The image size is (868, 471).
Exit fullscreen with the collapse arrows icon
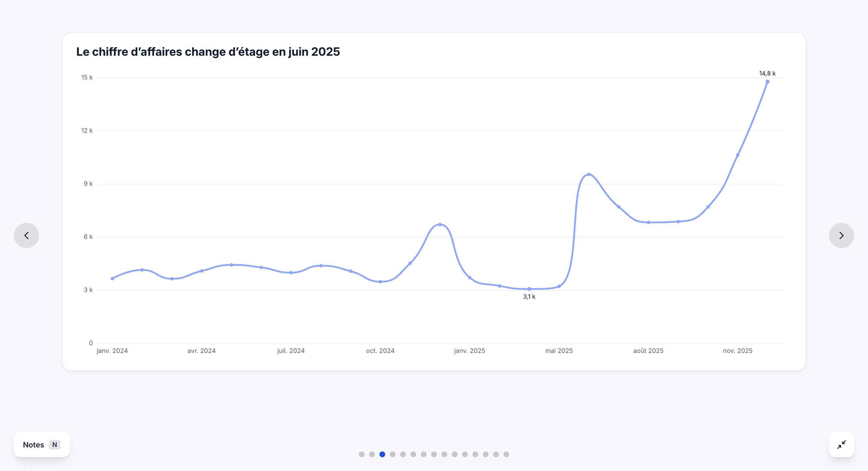coord(841,444)
